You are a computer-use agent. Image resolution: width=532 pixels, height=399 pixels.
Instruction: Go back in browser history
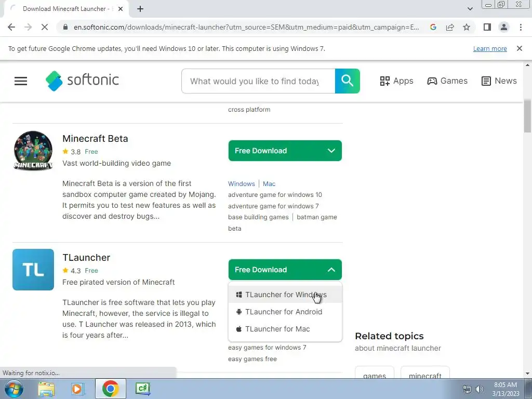[x=11, y=27]
